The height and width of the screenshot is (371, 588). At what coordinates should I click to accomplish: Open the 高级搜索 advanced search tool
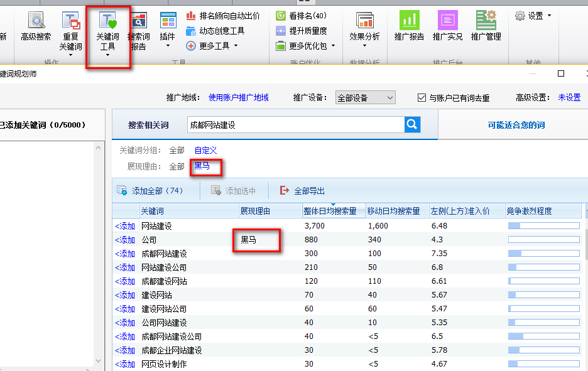point(36,28)
